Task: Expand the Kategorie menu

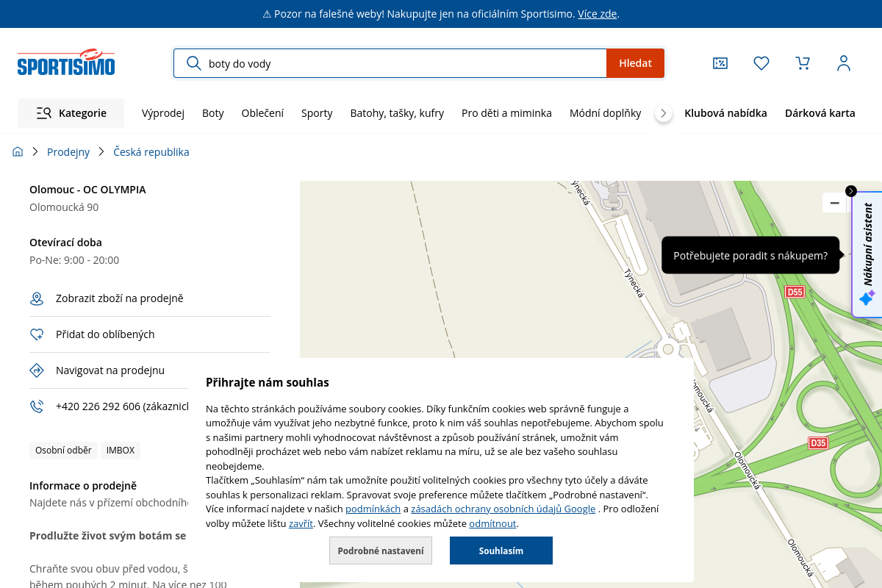Action: pos(71,113)
